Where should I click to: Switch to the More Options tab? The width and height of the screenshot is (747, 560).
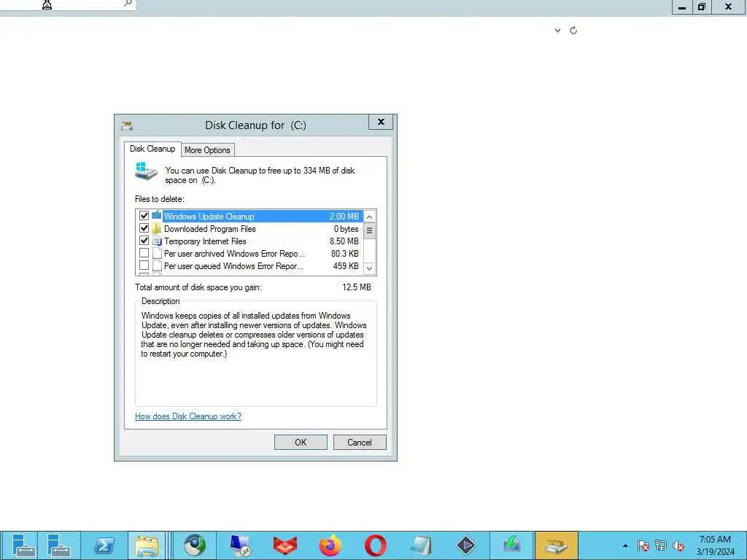tap(207, 150)
